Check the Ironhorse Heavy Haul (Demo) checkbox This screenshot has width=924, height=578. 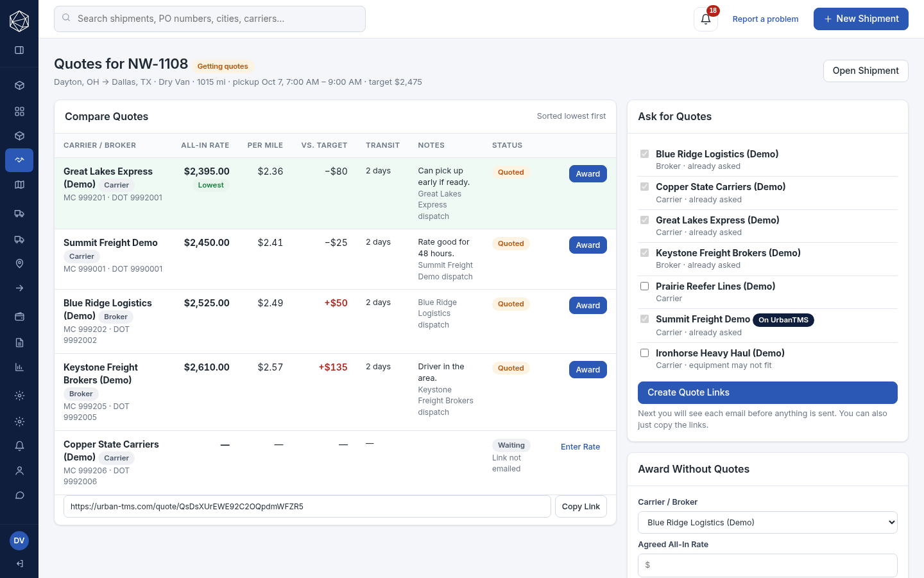coord(644,353)
